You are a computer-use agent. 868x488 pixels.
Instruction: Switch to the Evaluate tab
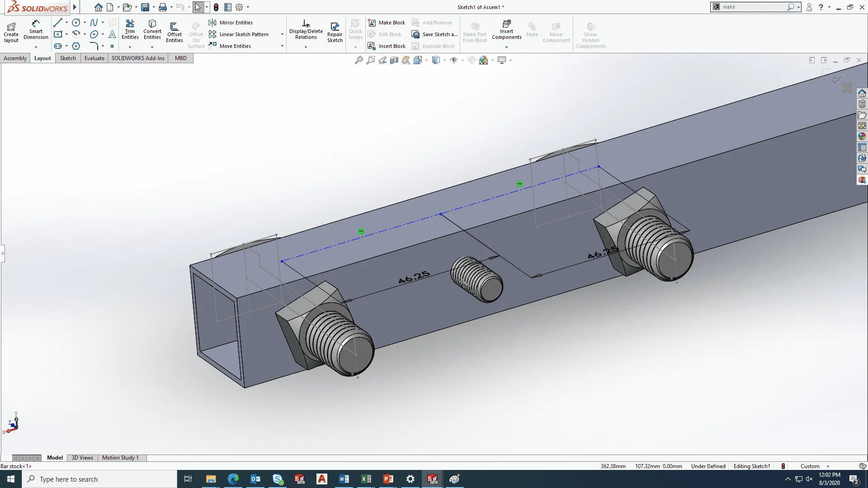(94, 58)
